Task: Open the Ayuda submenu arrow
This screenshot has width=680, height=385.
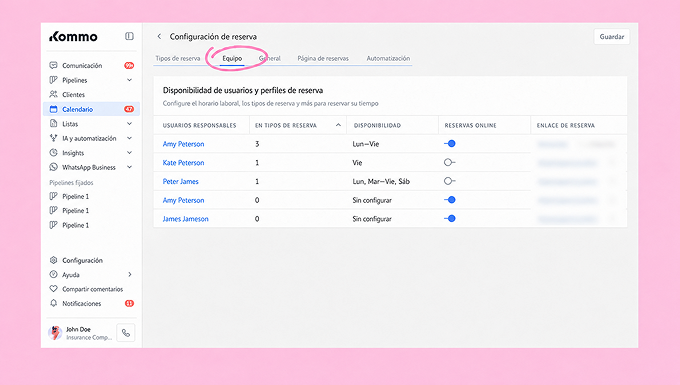Action: 130,274
